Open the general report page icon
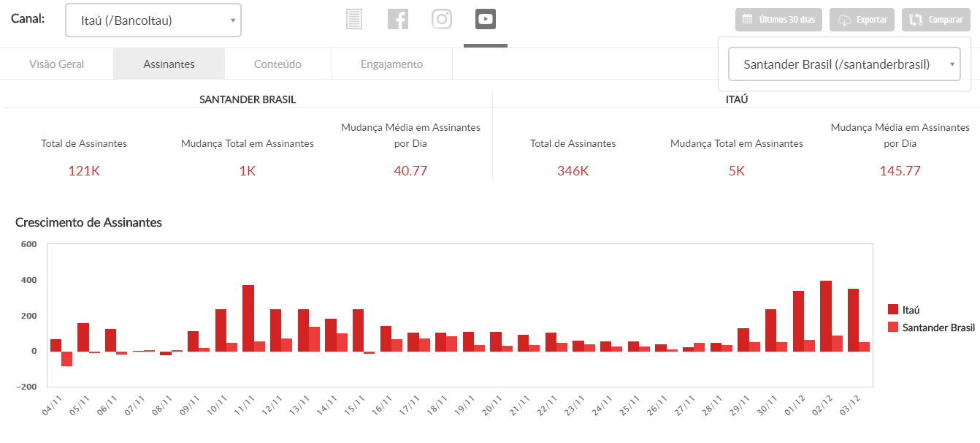This screenshot has width=980, height=443. [354, 19]
